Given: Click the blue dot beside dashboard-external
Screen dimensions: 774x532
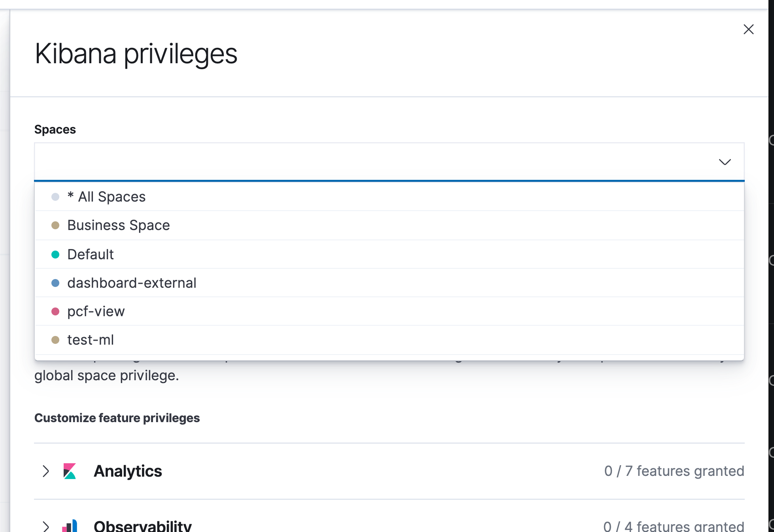Looking at the screenshot, I should click(55, 283).
